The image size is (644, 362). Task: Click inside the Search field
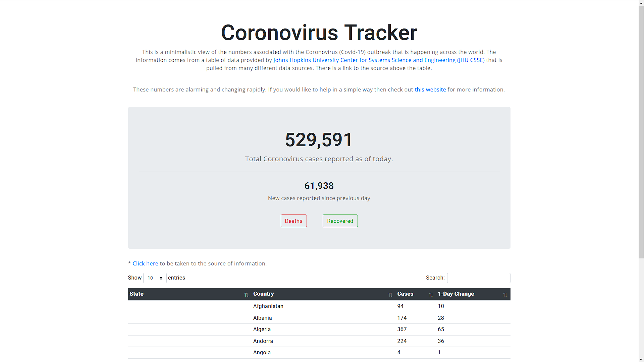(x=479, y=278)
